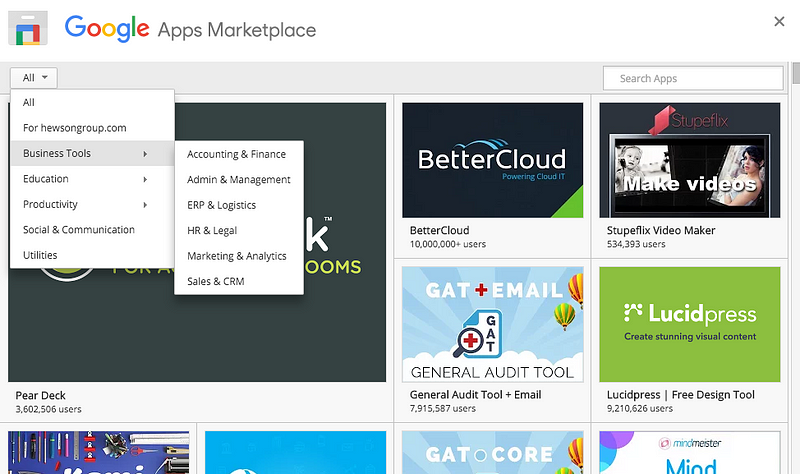Choose Marketing & Analytics subcategory
Screen dimensions: 800x474
tap(239, 256)
